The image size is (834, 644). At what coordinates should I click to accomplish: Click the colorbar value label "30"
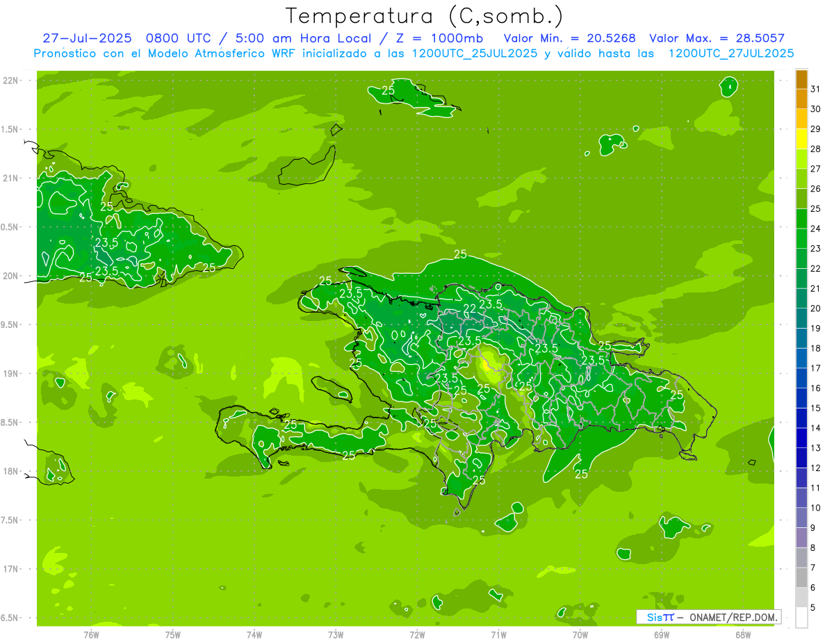coord(816,109)
